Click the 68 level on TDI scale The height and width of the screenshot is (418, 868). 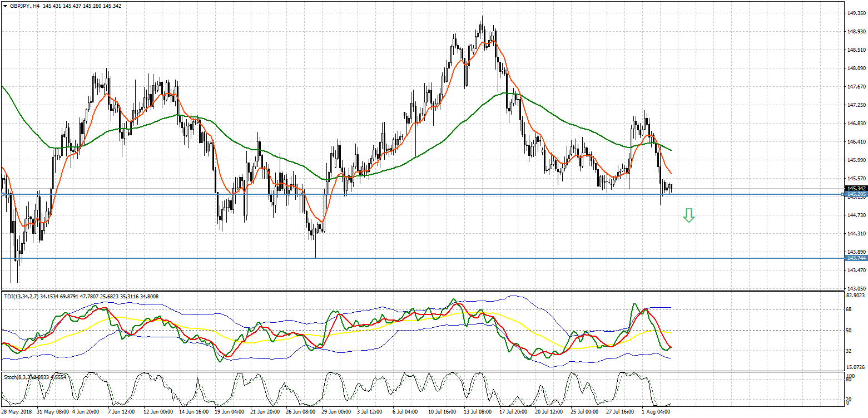[x=849, y=309]
